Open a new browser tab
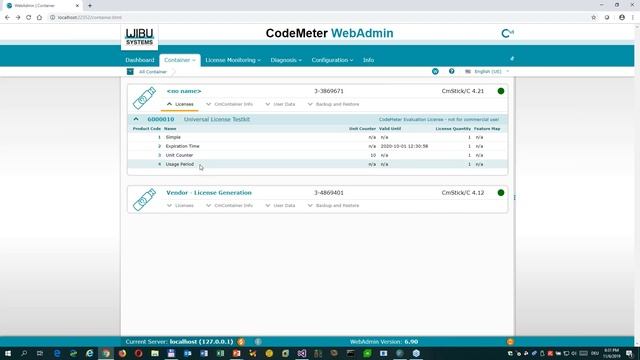This screenshot has height=360, width=640. [90, 6]
